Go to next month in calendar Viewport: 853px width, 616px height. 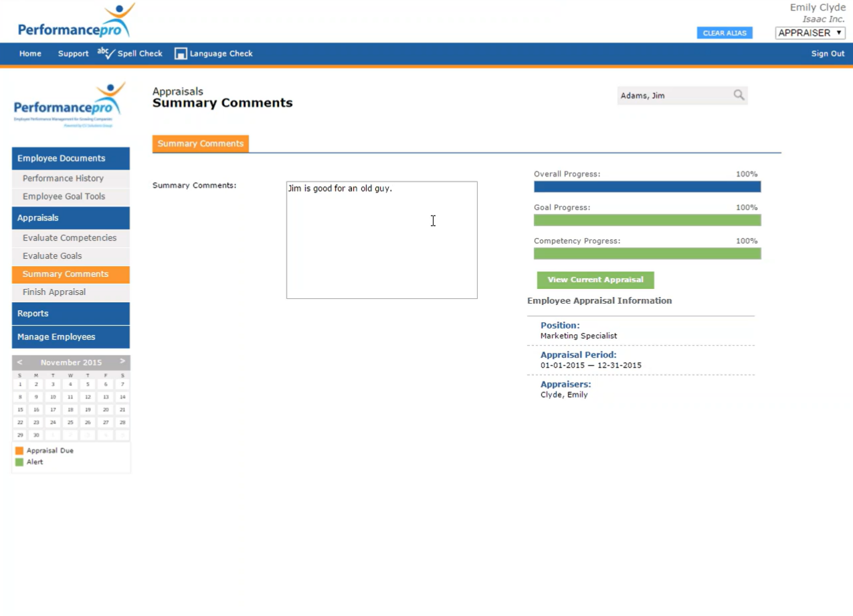point(122,362)
